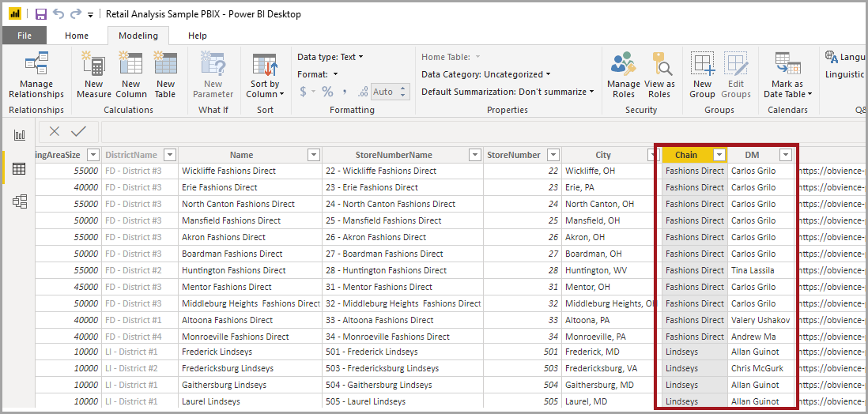
Task: Add a New Column
Action: click(x=130, y=76)
